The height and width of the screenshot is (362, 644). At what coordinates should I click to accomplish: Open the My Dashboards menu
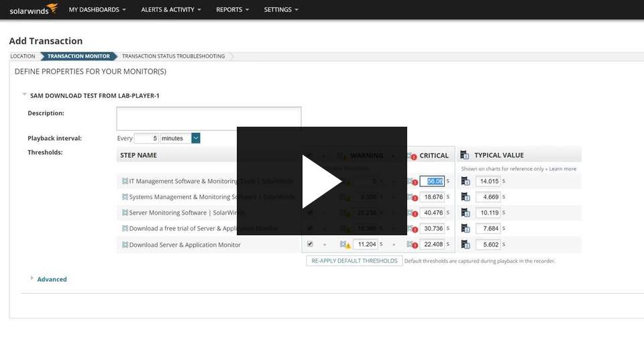point(97,9)
